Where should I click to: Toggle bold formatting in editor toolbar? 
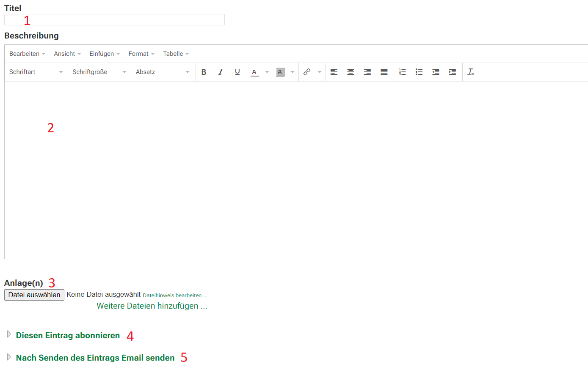pyautogui.click(x=204, y=72)
